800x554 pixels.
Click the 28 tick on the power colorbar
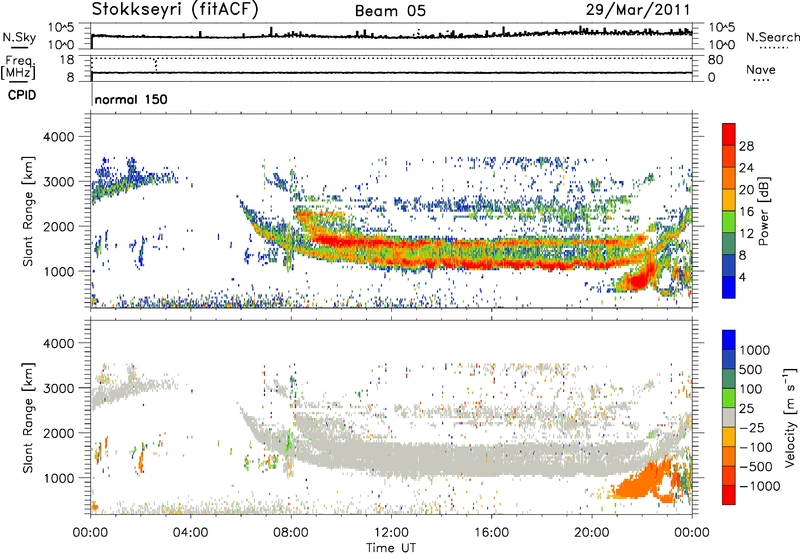click(x=746, y=146)
